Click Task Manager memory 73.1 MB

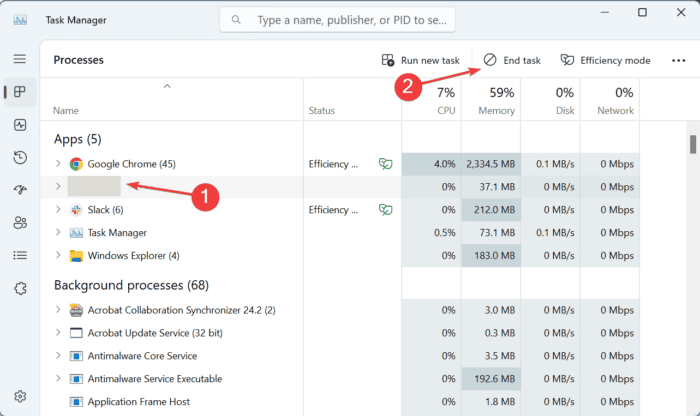coord(497,233)
